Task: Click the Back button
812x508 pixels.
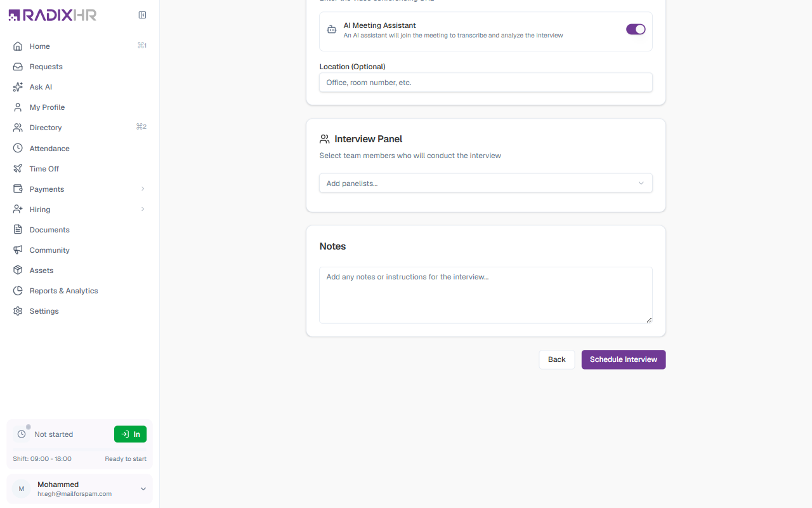Action: point(557,359)
